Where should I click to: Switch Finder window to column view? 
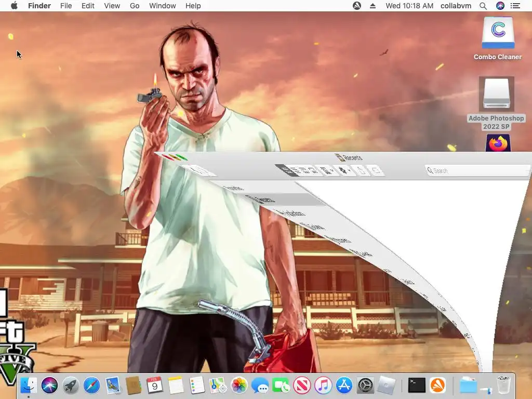click(305, 170)
